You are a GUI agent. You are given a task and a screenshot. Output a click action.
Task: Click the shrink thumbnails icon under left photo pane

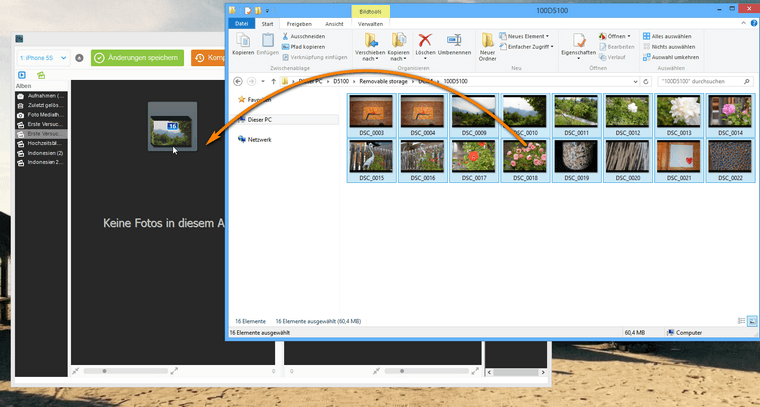[x=76, y=371]
